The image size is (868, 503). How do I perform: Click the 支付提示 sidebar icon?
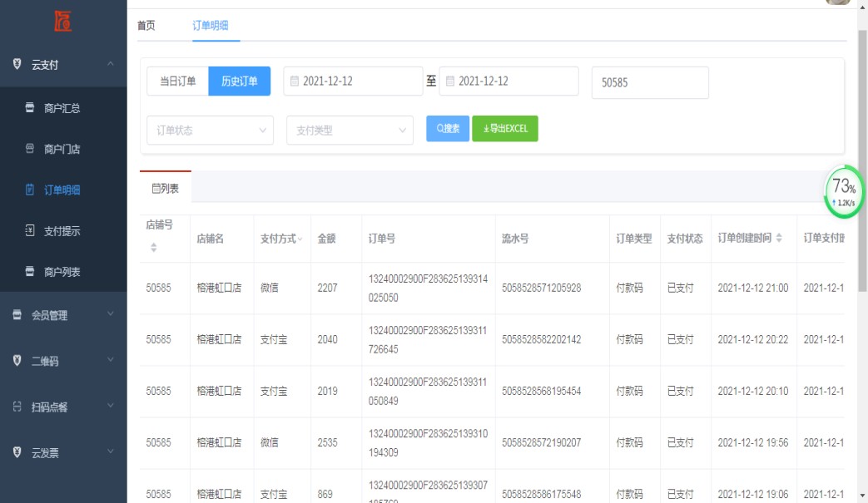coord(30,230)
